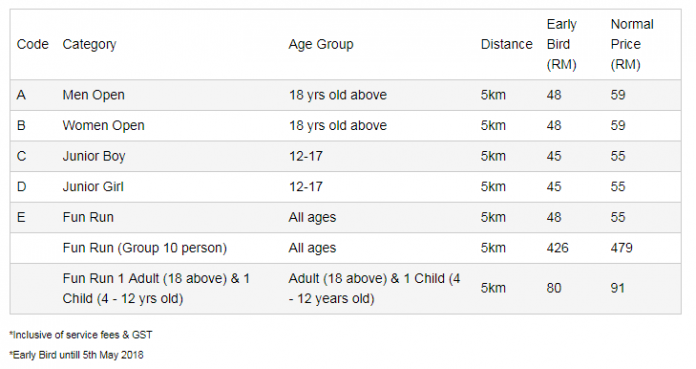This screenshot has height=369, width=696.
Task: Select the Junior Boy category cell
Action: [94, 156]
